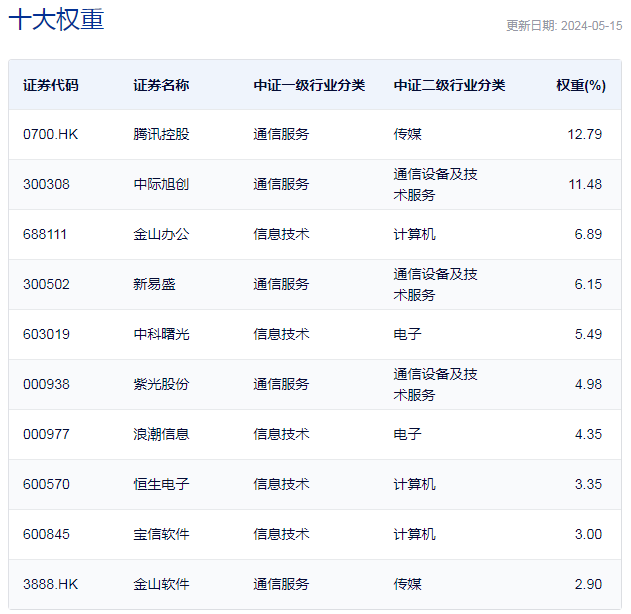Click the update date 2024-05-15 text

click(x=564, y=26)
